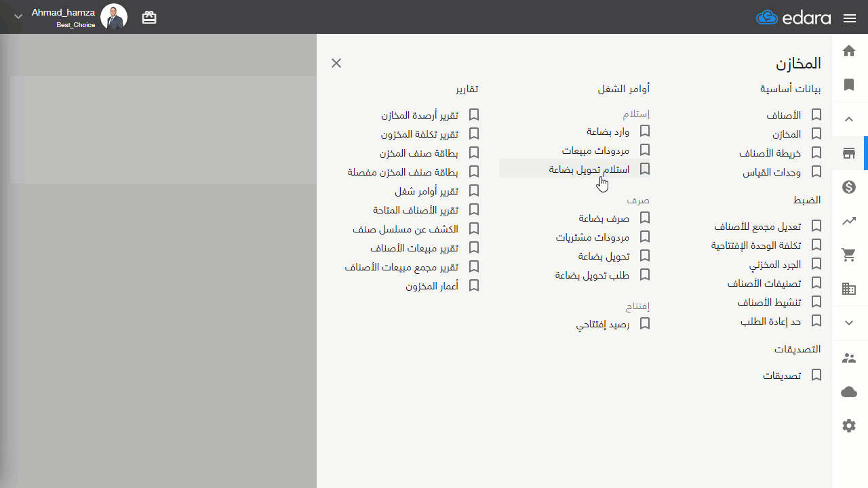Open the cloud sidebar icon
This screenshot has width=868, height=488.
(x=849, y=392)
